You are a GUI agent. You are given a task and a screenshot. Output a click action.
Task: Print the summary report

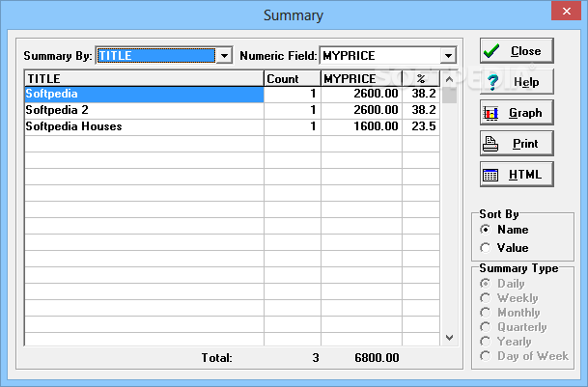click(517, 143)
